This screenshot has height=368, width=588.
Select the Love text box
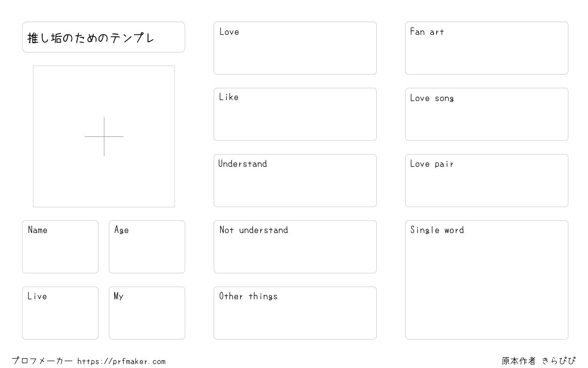click(x=295, y=48)
